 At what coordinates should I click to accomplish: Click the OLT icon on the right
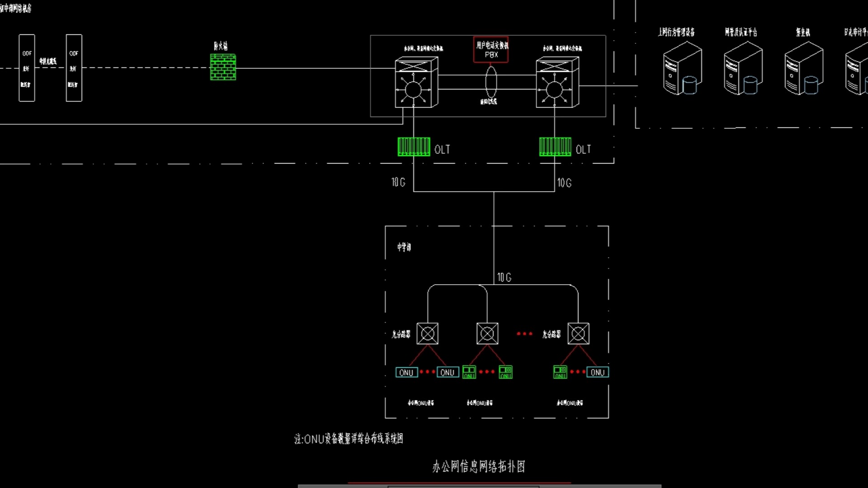pyautogui.click(x=554, y=148)
